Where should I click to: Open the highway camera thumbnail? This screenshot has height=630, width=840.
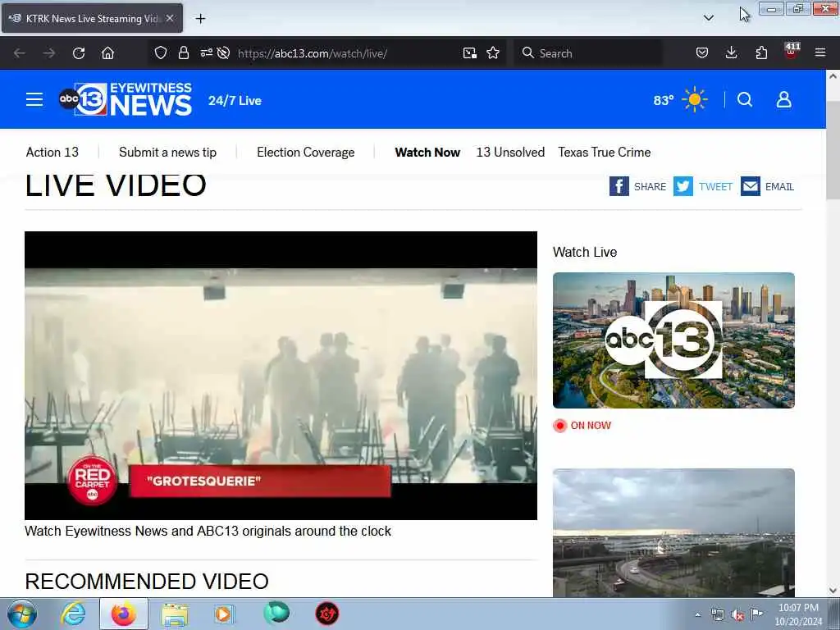tap(674, 533)
